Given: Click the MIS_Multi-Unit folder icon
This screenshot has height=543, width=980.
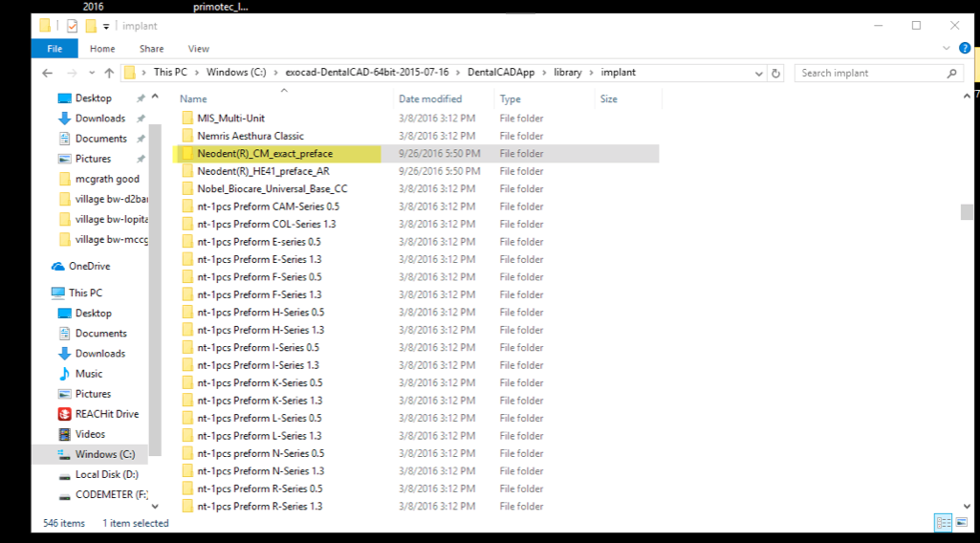Looking at the screenshot, I should point(187,119).
